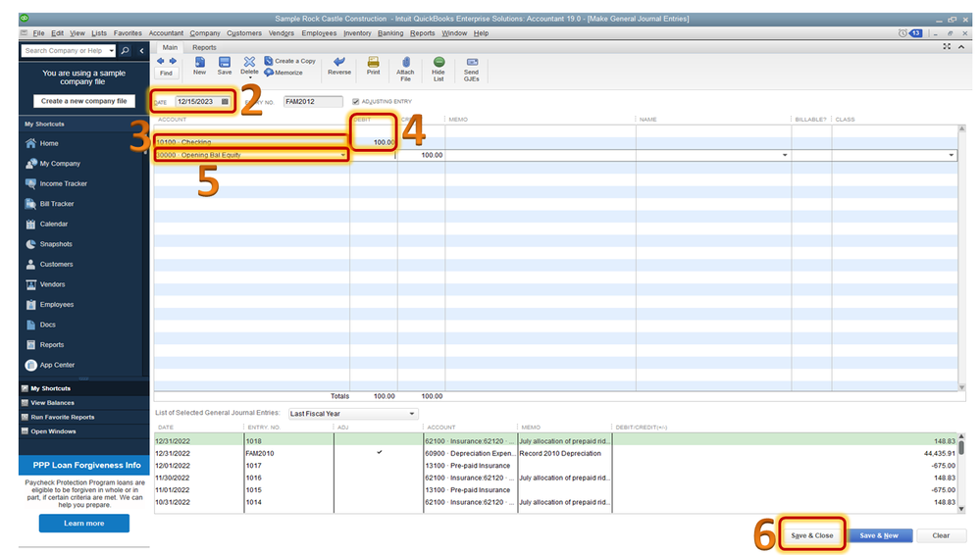Click the Clear button

click(x=941, y=535)
